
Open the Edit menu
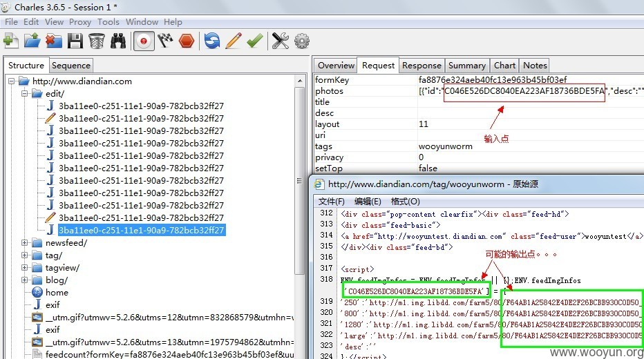pyautogui.click(x=31, y=21)
